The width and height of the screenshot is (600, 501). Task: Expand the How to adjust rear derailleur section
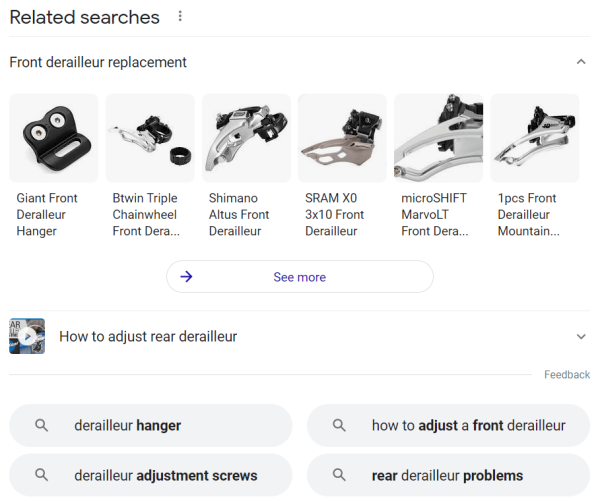[x=581, y=337]
